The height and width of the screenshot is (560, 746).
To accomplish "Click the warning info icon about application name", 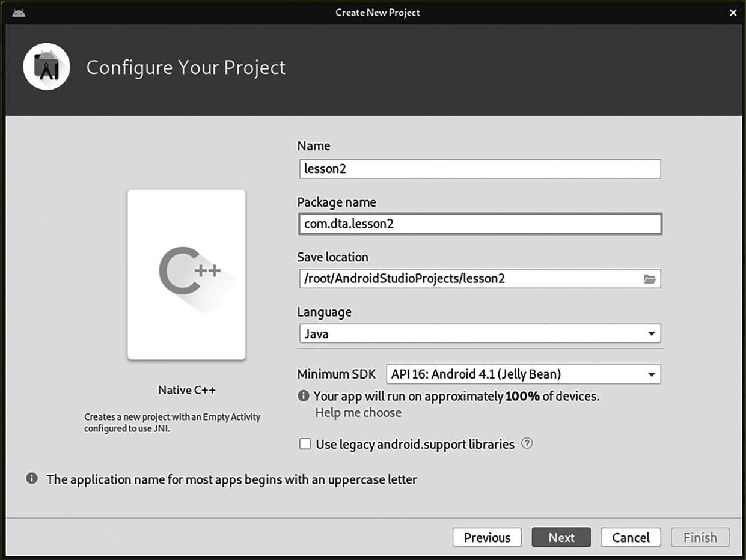I will pyautogui.click(x=31, y=479).
